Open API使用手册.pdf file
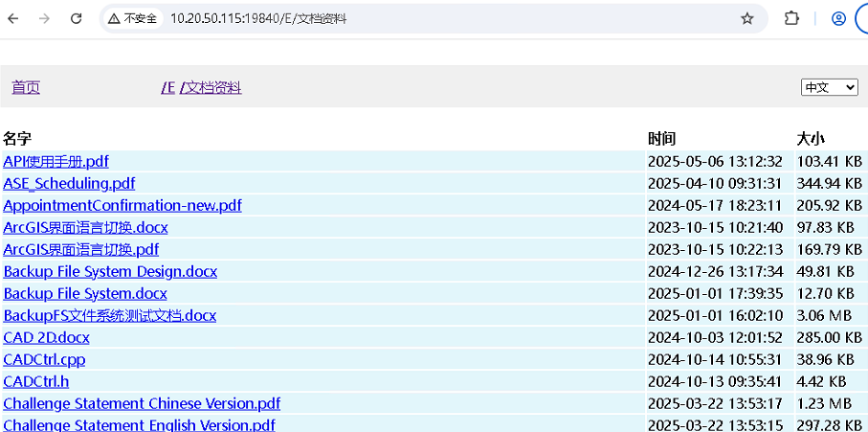 (x=56, y=162)
